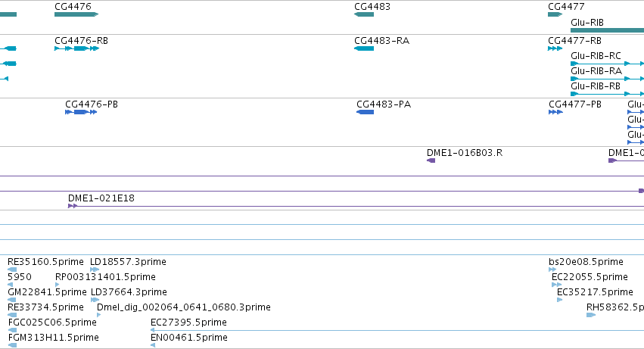Select the CG4483-RA transcript glyph

[x=364, y=48]
